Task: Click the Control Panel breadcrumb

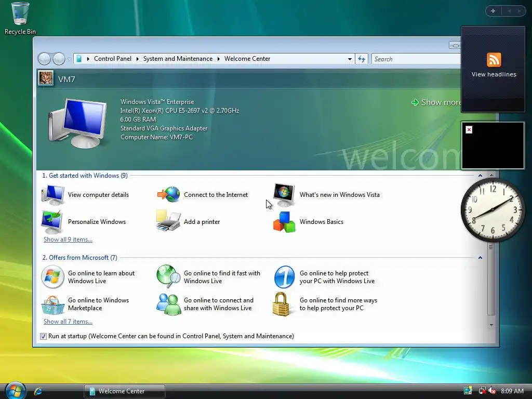Action: tap(113, 59)
